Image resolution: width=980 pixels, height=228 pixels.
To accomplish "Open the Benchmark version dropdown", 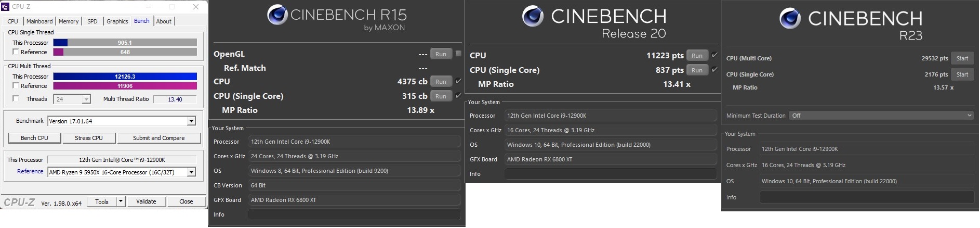I will [x=191, y=121].
